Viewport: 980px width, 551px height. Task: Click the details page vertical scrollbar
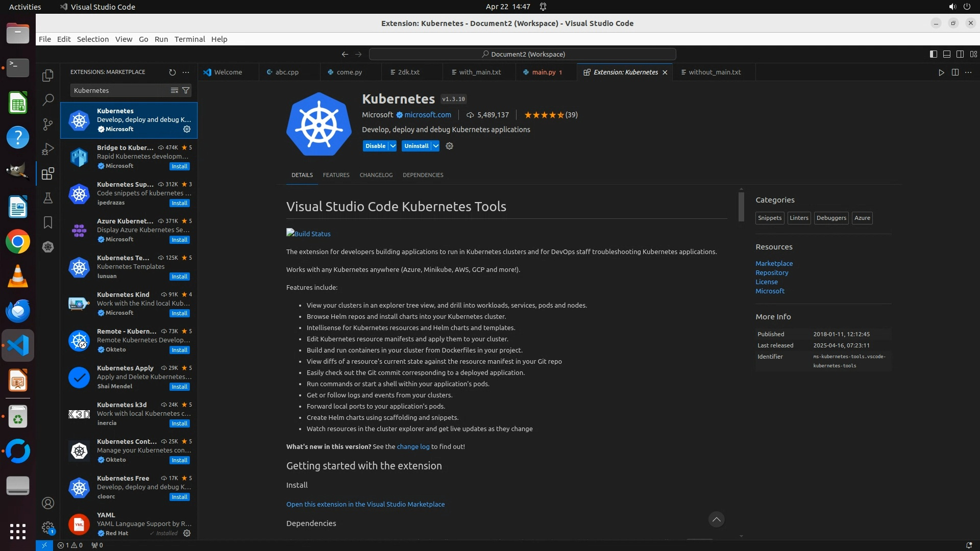click(741, 206)
